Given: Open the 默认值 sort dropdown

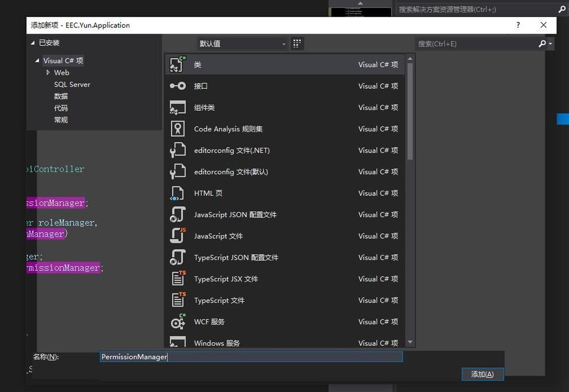Looking at the screenshot, I should coord(243,44).
